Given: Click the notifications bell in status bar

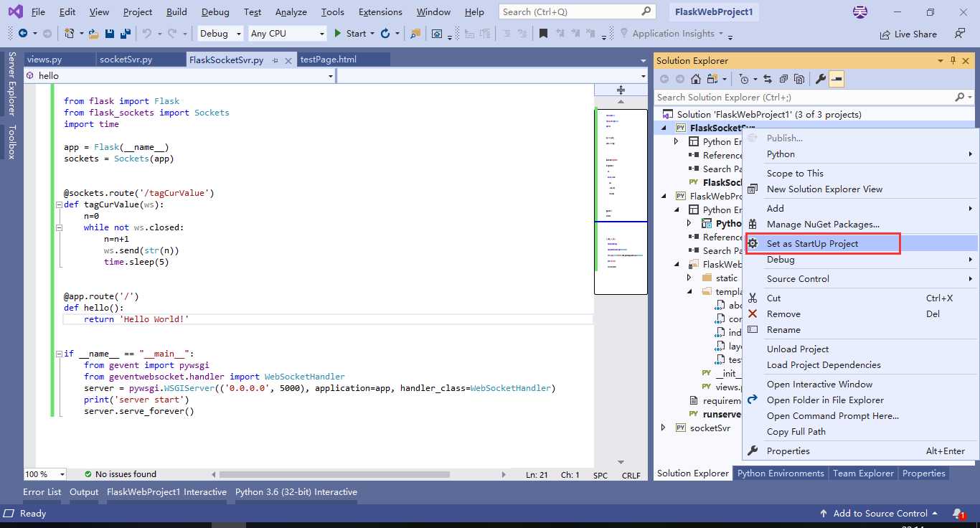Looking at the screenshot, I should tap(958, 514).
